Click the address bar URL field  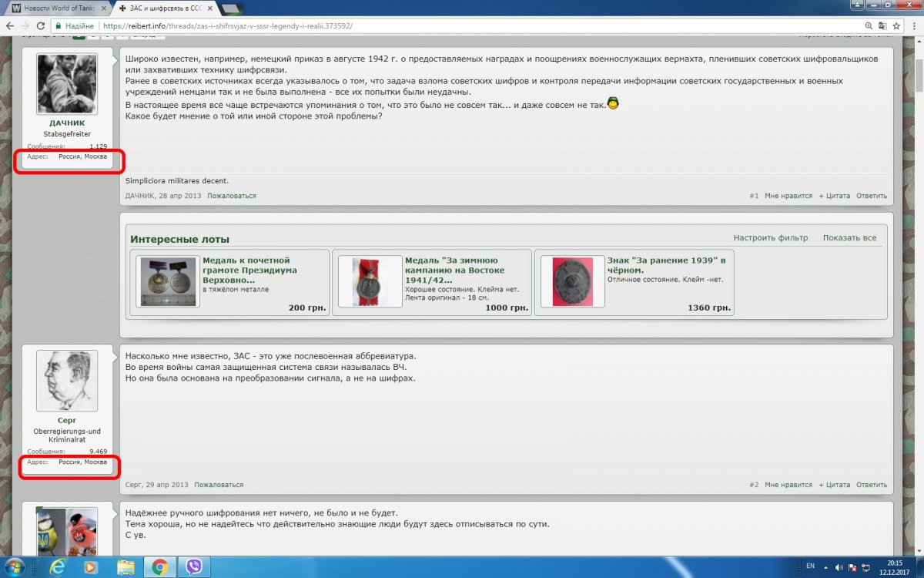tap(477, 25)
